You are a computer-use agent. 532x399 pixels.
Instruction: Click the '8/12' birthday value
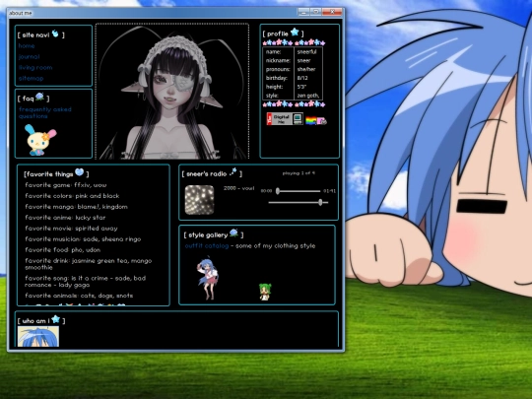302,78
